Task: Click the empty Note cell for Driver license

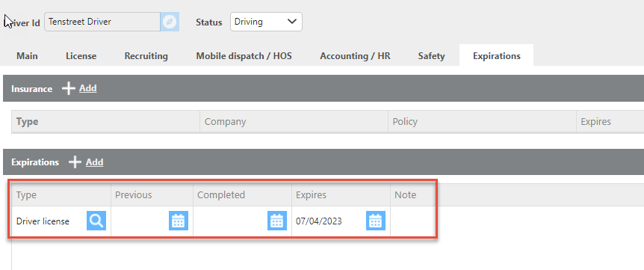Action: click(412, 221)
